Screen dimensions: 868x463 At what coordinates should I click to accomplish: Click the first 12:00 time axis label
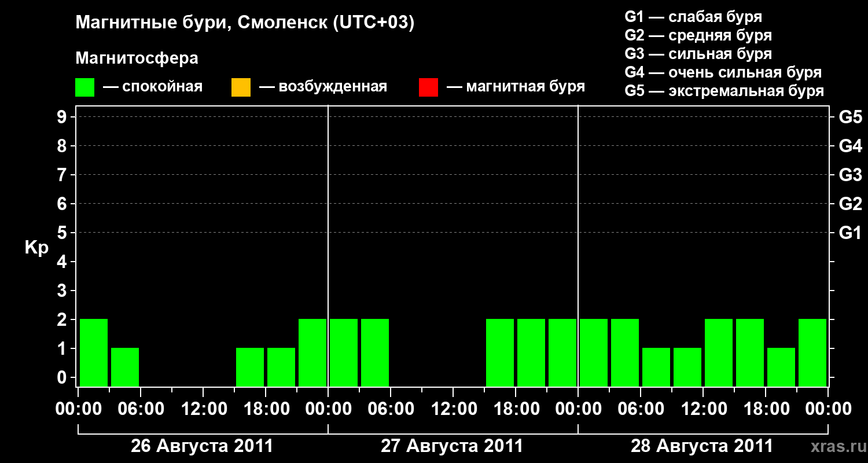pyautogui.click(x=204, y=409)
